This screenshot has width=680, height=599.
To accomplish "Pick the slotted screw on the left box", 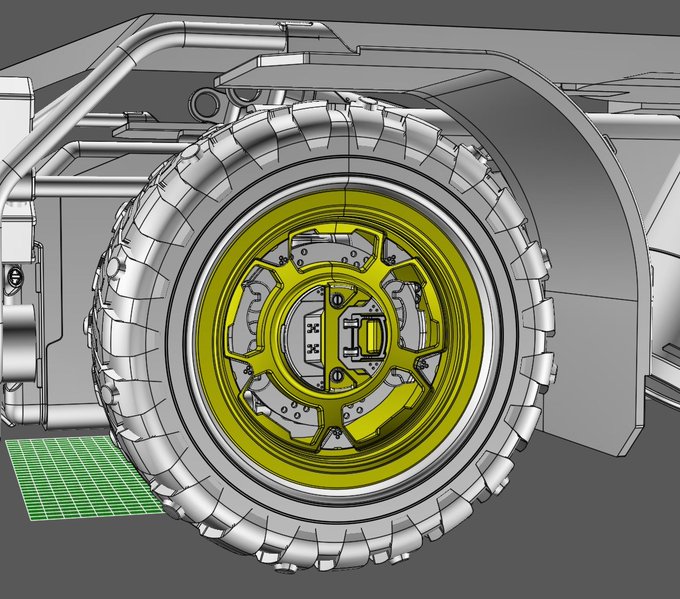I will point(14,276).
